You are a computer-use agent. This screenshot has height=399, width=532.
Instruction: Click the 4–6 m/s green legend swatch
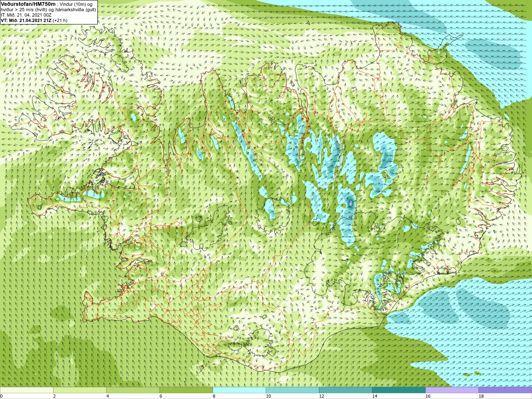pos(133,391)
